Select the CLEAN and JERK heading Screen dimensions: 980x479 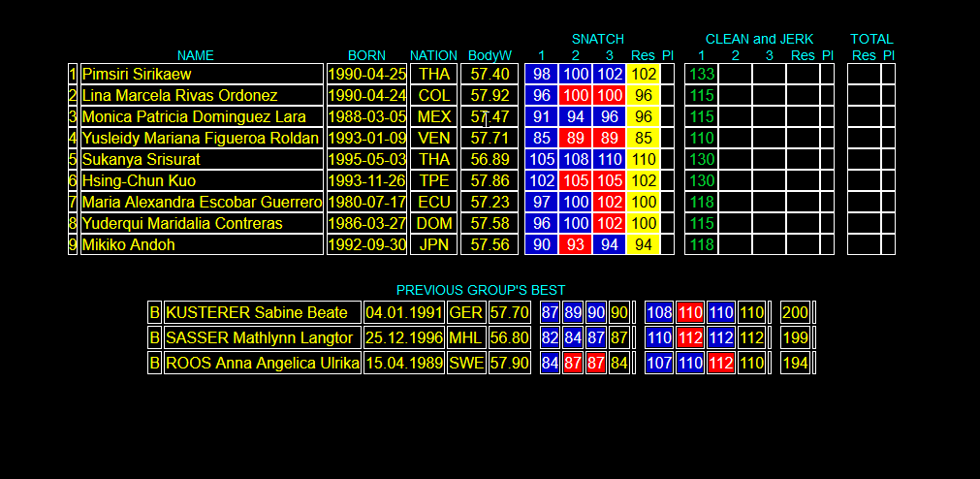click(759, 39)
